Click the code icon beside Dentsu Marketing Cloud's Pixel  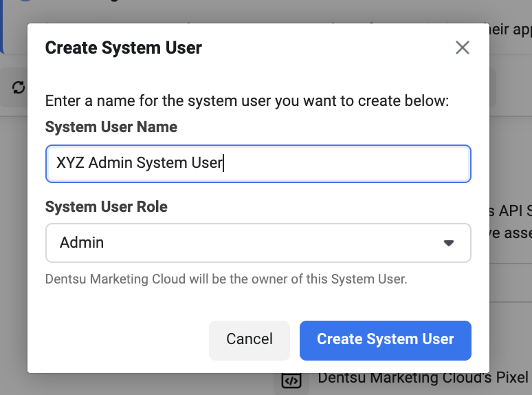click(291, 381)
